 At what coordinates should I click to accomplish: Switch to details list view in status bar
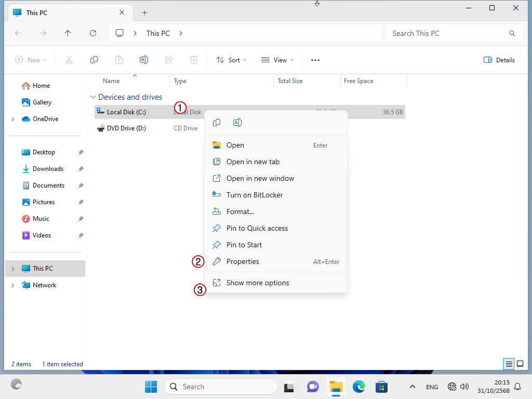click(x=509, y=364)
